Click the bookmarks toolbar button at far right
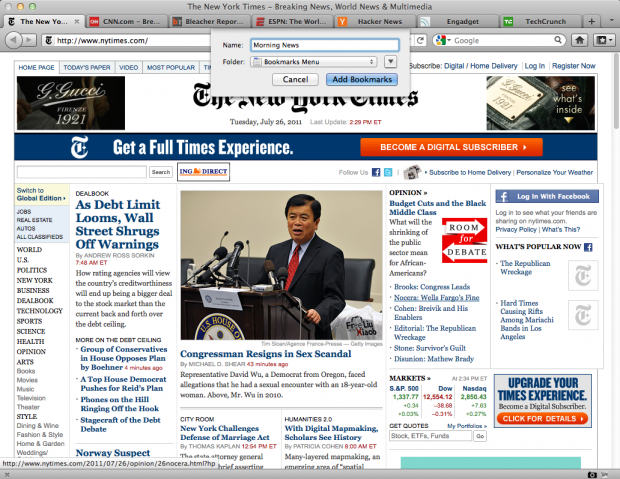Screen dimensions: 620x479 (x=605, y=40)
